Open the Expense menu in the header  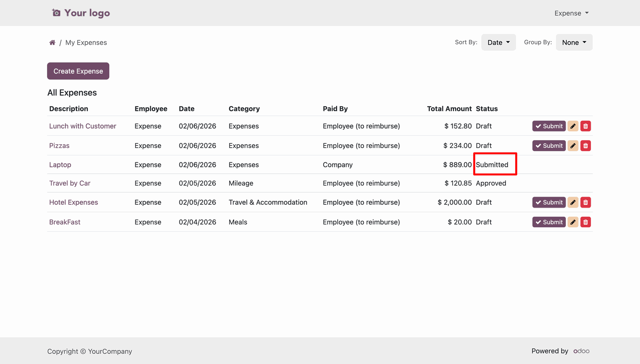tap(571, 13)
